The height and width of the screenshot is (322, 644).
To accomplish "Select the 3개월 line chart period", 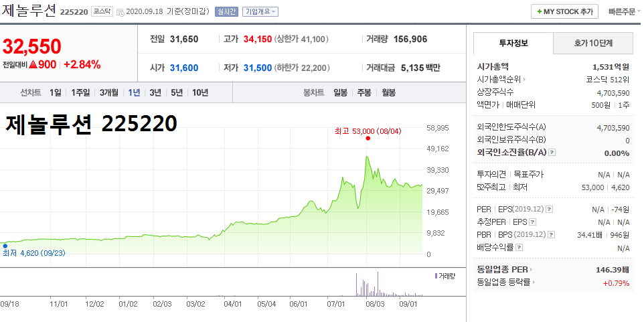I will [x=109, y=92].
